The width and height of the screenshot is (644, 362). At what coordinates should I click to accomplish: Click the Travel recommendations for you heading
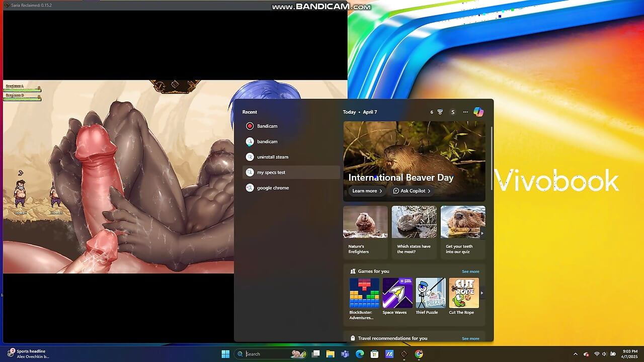click(x=392, y=338)
